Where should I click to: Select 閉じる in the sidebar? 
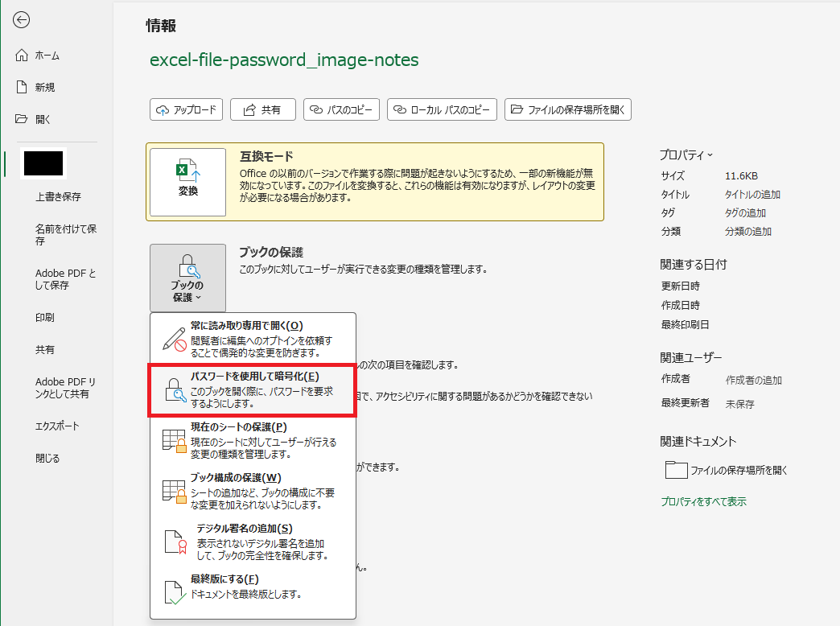(47, 459)
